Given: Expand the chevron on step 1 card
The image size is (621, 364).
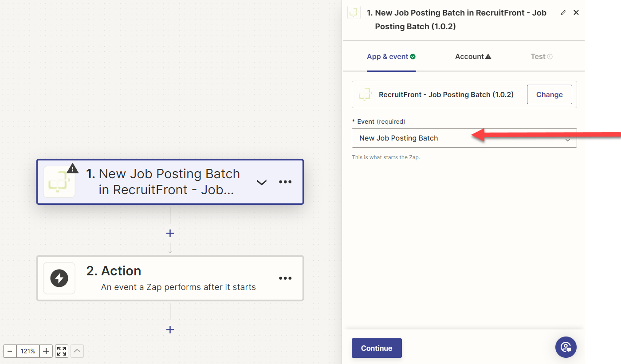Looking at the screenshot, I should tap(262, 182).
